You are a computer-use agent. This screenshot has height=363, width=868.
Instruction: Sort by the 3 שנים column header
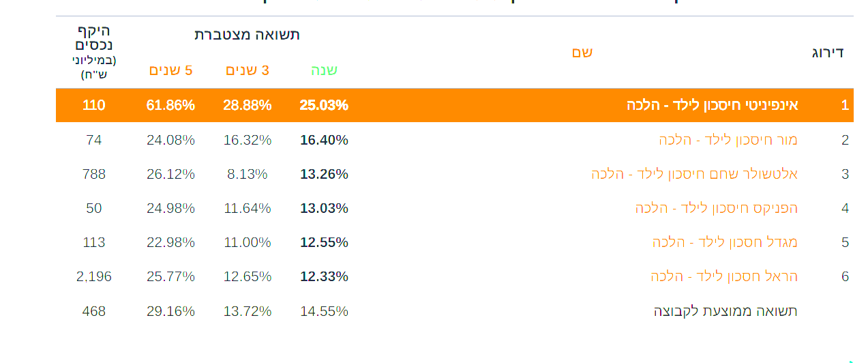(248, 70)
